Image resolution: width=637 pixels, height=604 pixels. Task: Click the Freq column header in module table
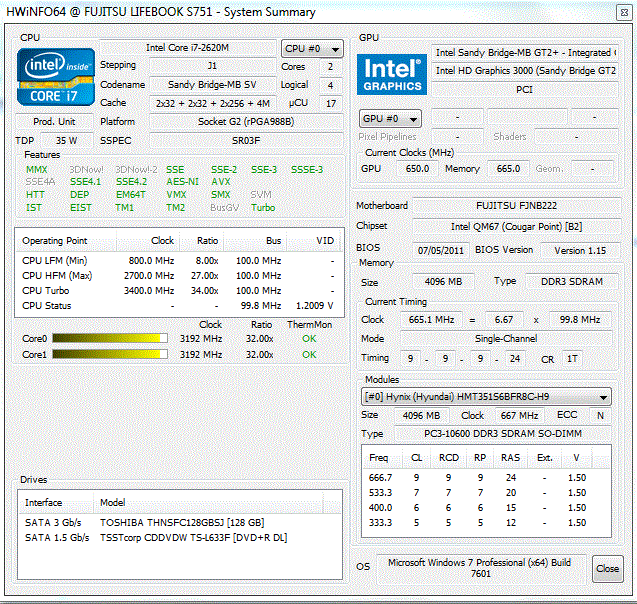click(x=381, y=458)
